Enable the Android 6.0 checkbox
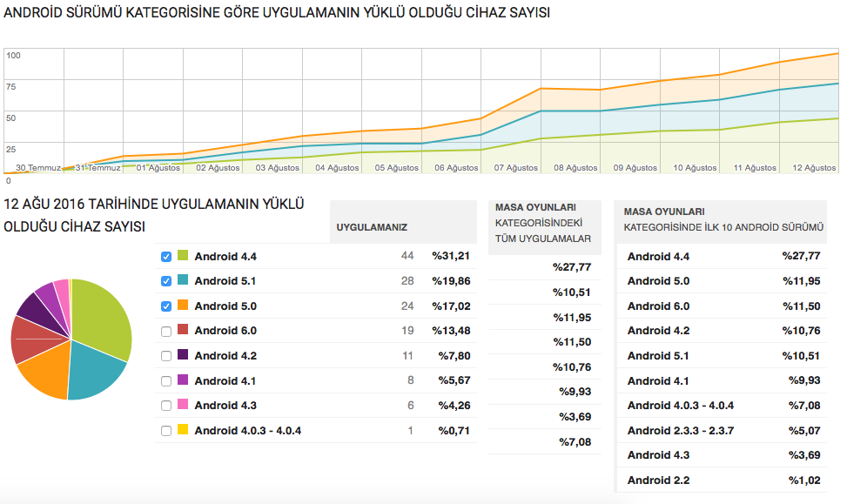The image size is (847, 504). coord(166,331)
